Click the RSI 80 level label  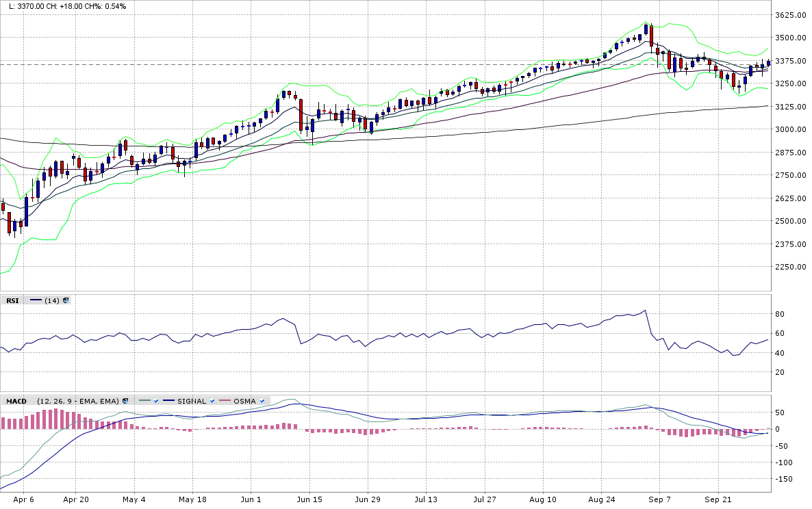click(x=779, y=314)
